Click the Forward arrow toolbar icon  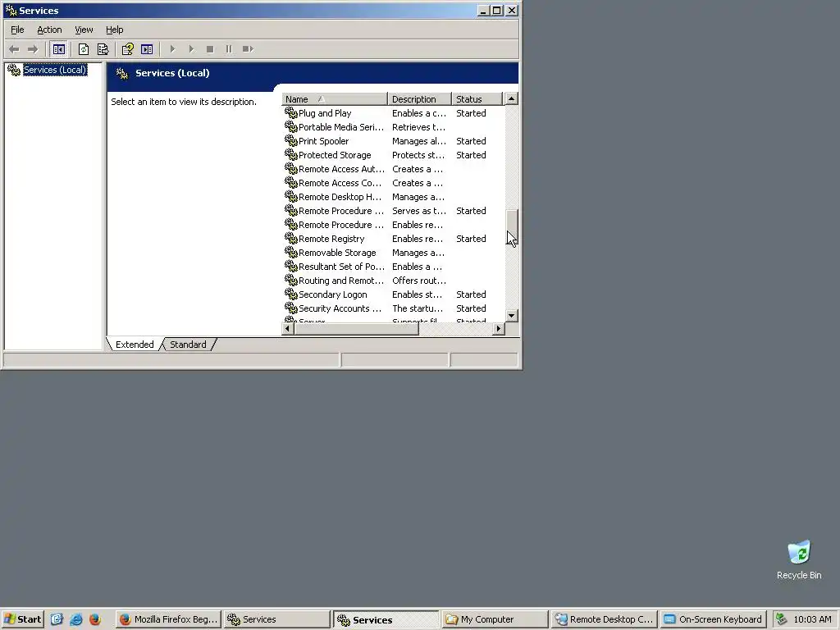pyautogui.click(x=33, y=49)
